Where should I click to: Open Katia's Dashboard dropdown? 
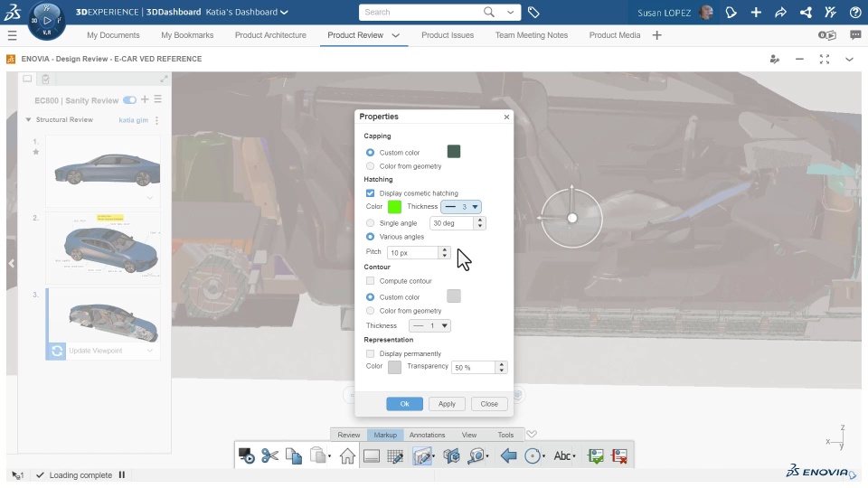coord(284,12)
